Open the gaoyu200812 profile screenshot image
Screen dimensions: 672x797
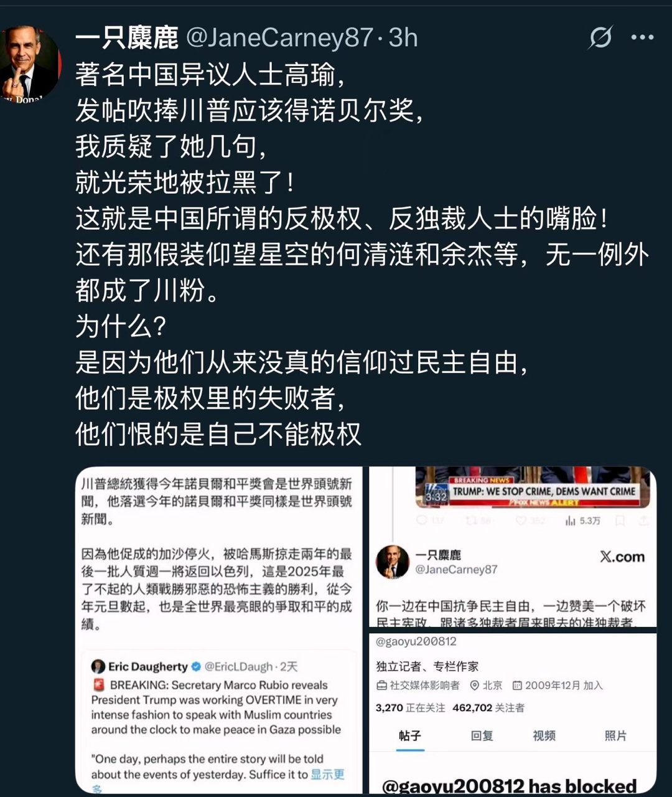click(513, 714)
